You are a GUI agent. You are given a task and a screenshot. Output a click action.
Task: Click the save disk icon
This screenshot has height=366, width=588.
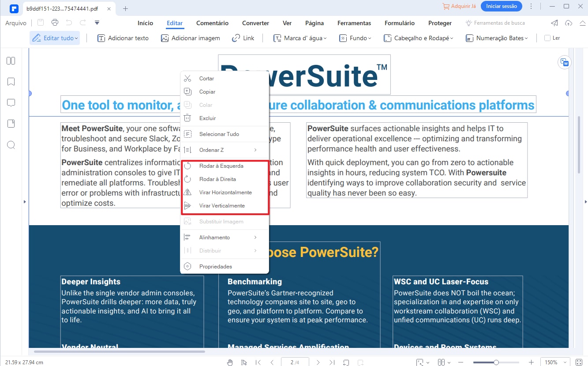tap(41, 23)
